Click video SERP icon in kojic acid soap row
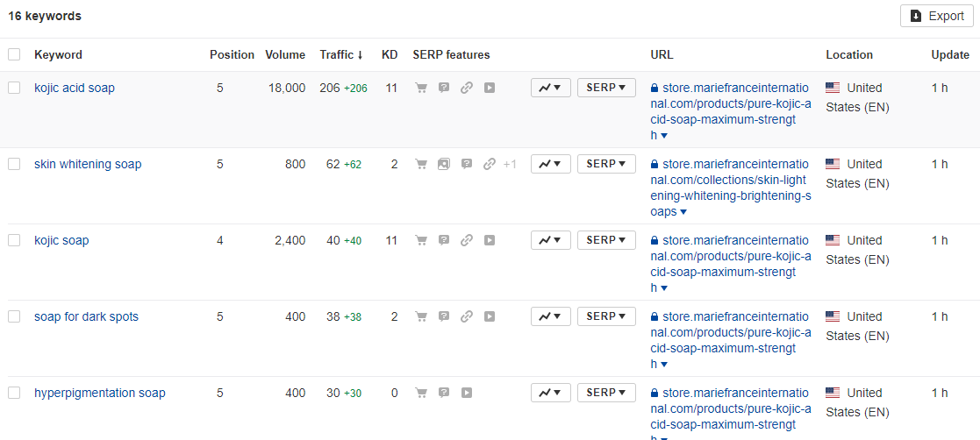The width and height of the screenshot is (980, 440). pos(490,88)
